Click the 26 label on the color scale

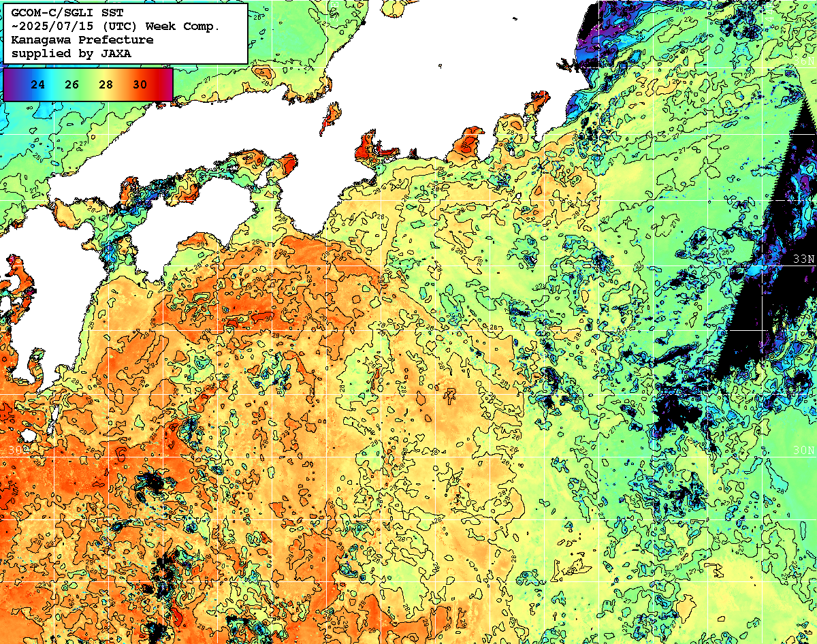pyautogui.click(x=72, y=85)
